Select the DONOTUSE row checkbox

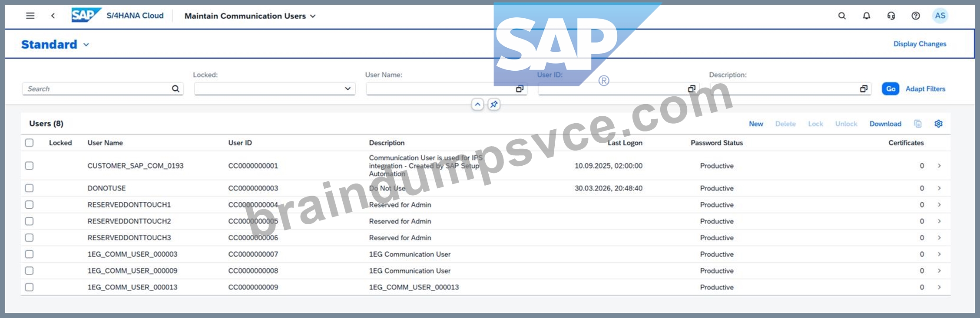point(29,188)
